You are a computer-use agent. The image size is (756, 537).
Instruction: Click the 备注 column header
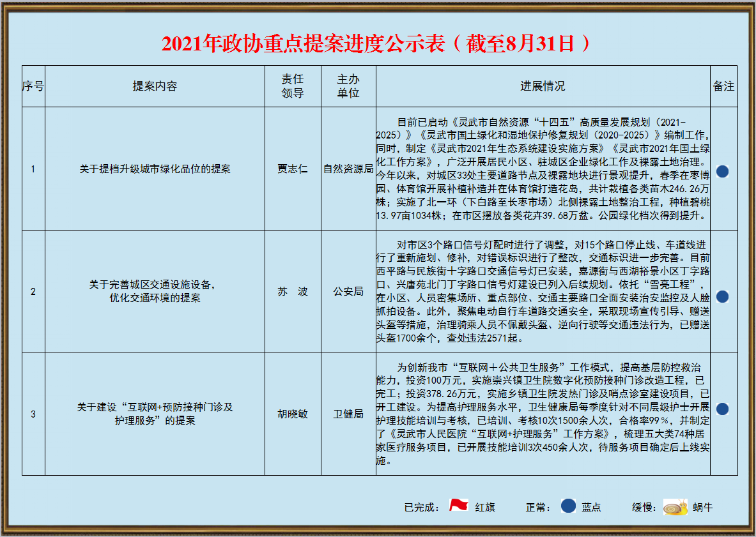coord(723,86)
